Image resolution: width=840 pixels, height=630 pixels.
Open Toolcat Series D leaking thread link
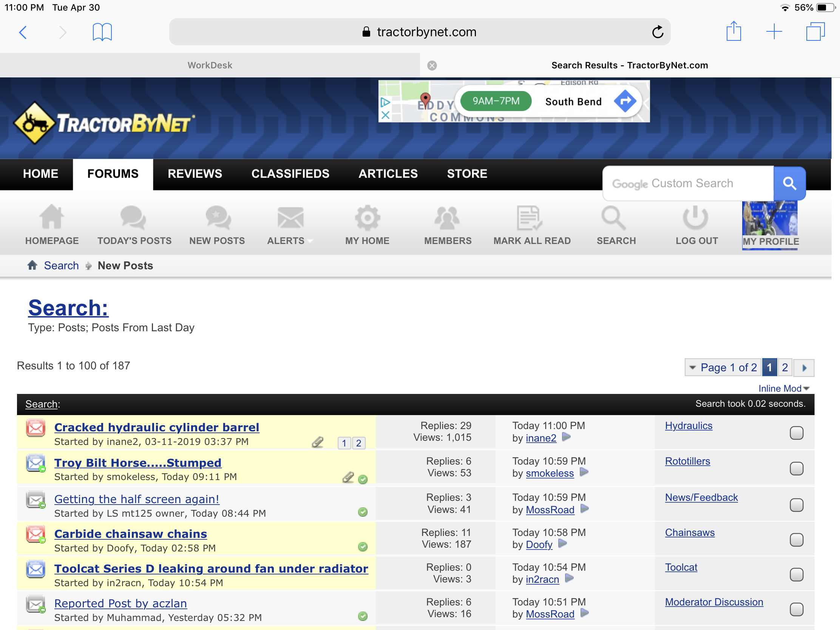[x=211, y=568]
